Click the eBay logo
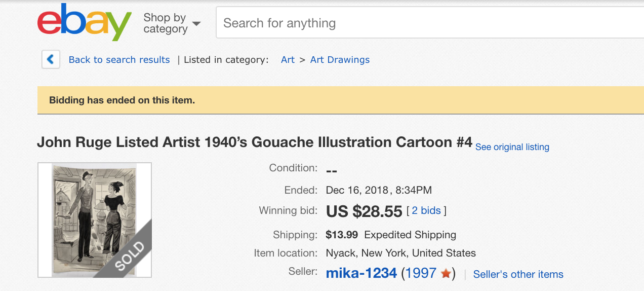This screenshot has height=291, width=644. [84, 22]
